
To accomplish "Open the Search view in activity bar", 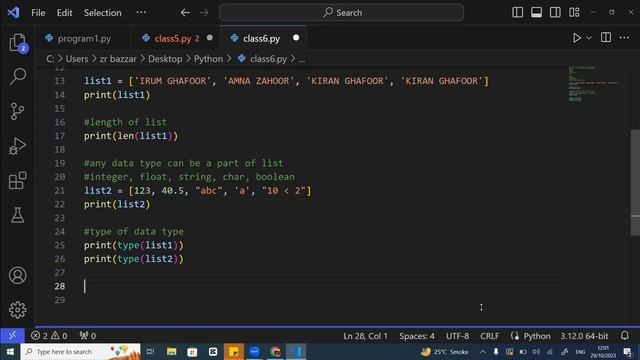I will pyautogui.click(x=18, y=76).
